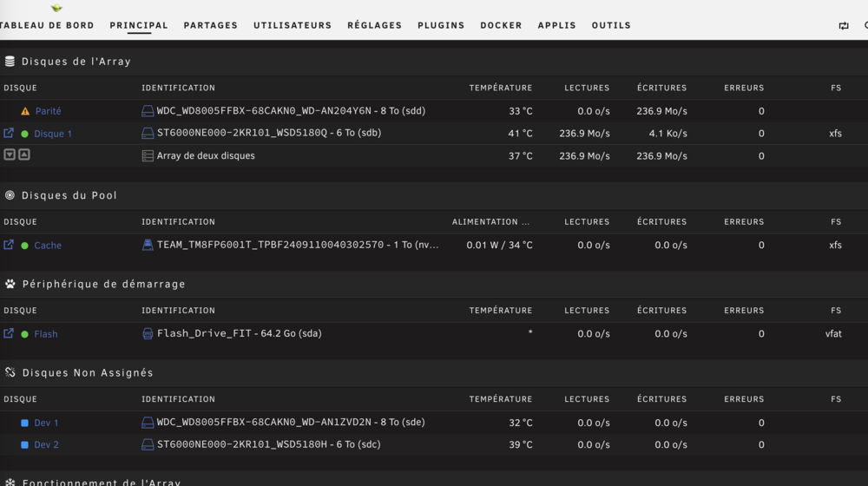The image size is (868, 486).
Task: Click the Flash_Drive_FIT USB device icon
Action: point(148,333)
